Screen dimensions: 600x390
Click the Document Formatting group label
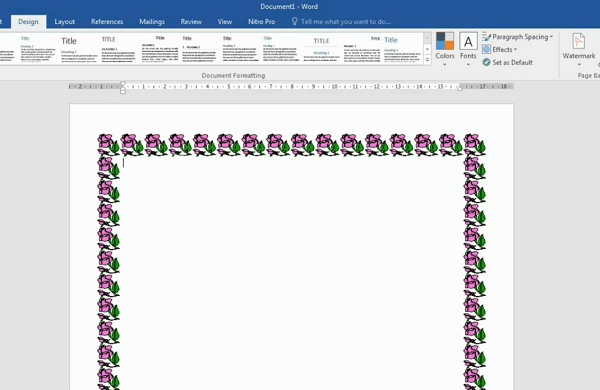point(233,75)
